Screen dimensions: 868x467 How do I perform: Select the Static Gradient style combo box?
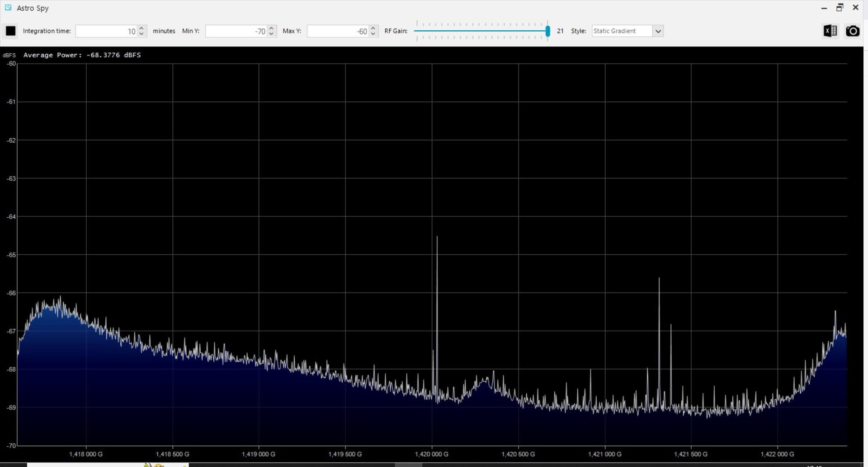[627, 31]
